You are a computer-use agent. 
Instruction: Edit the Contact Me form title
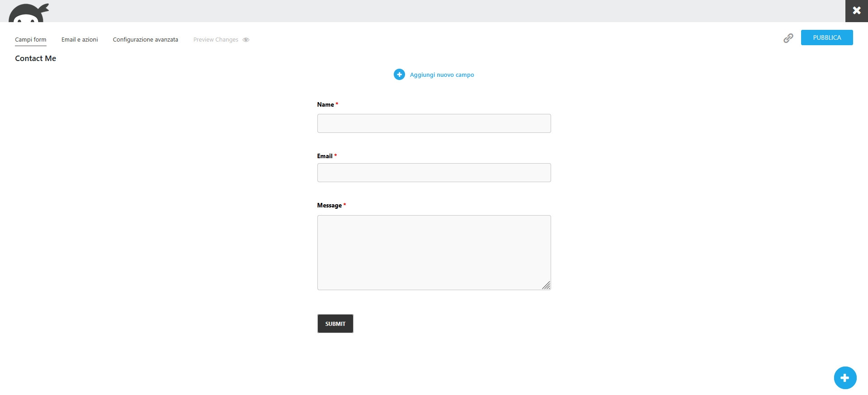click(x=36, y=58)
